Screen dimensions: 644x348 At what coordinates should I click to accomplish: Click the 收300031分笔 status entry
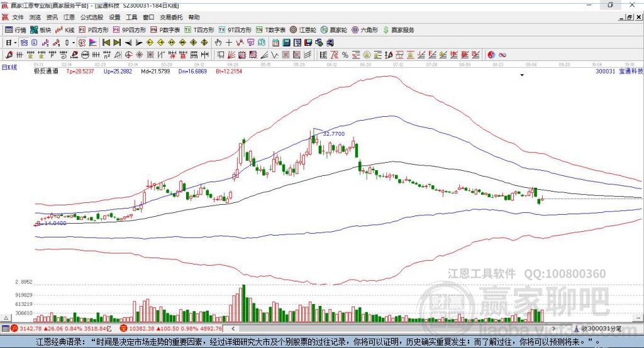point(598,329)
